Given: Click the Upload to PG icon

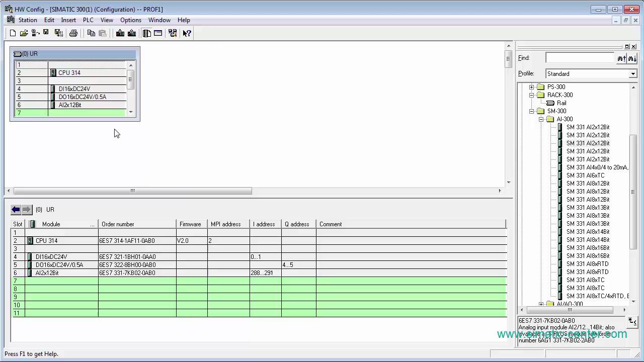Looking at the screenshot, I should pyautogui.click(x=132, y=33).
